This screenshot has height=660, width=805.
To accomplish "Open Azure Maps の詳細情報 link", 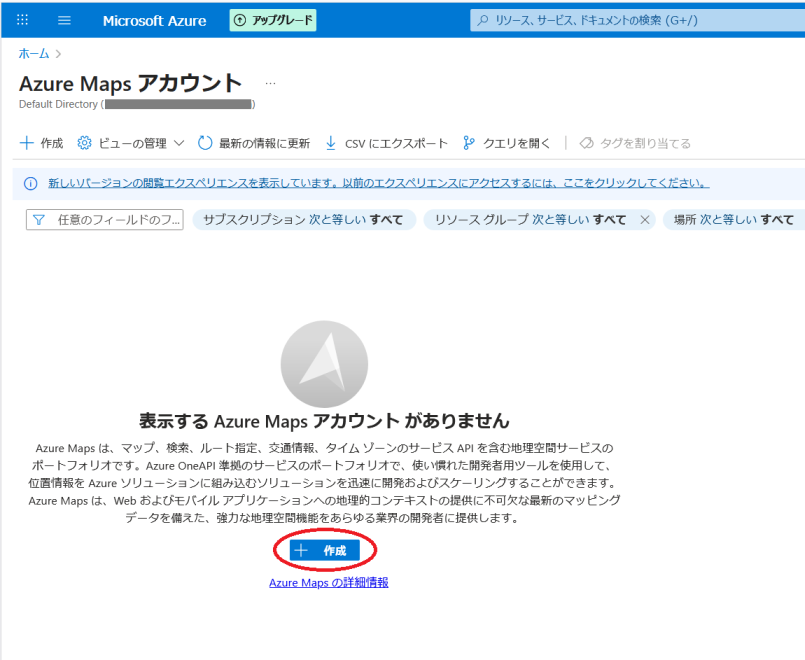I will pyautogui.click(x=329, y=583).
